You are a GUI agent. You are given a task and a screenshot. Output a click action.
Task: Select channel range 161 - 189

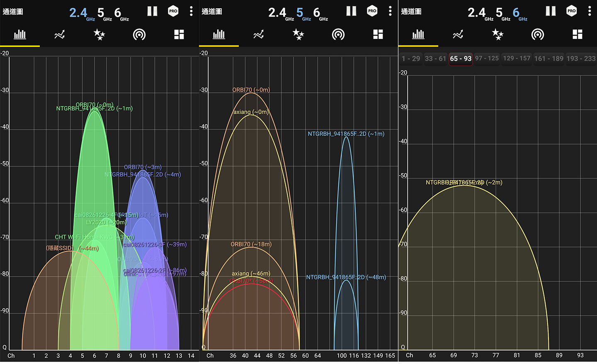tap(549, 58)
